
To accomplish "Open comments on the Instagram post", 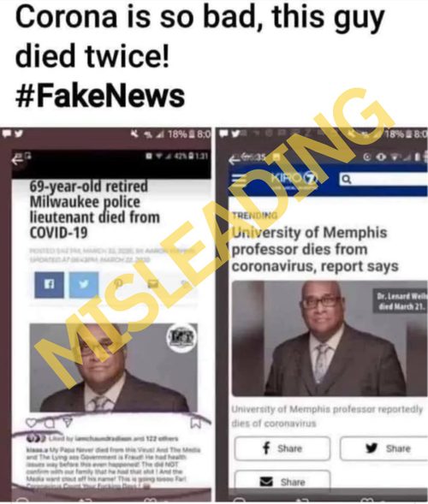I will click(x=49, y=424).
